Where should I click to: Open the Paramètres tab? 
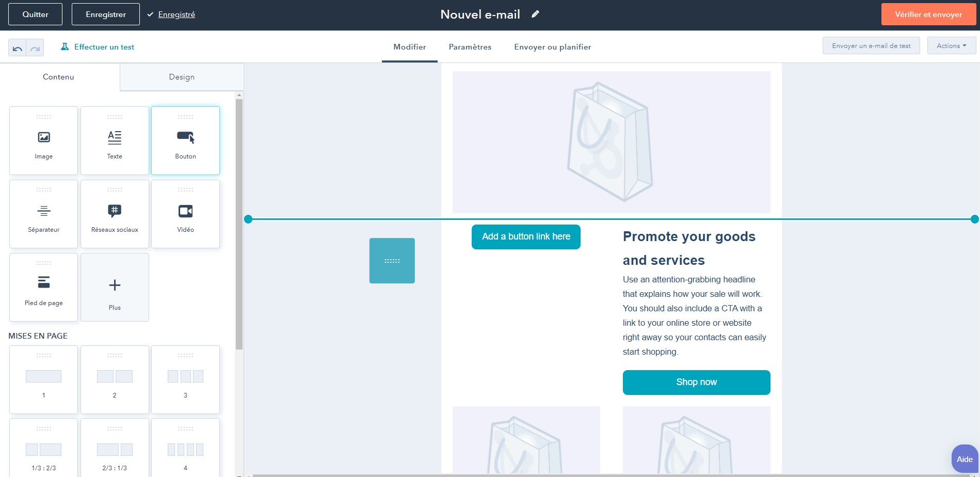click(x=470, y=47)
